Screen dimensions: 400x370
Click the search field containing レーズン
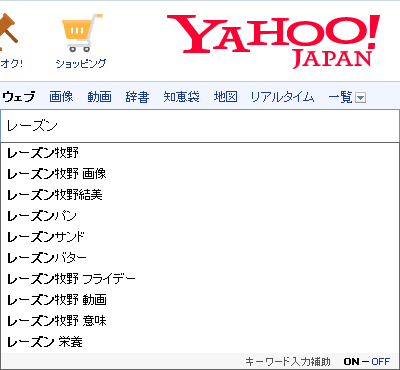point(200,126)
